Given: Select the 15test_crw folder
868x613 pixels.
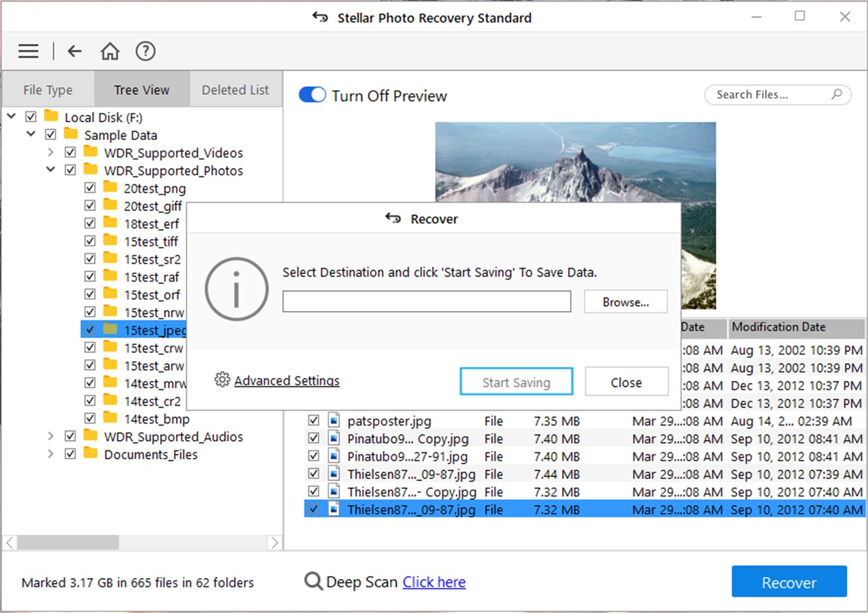Looking at the screenshot, I should tap(154, 348).
